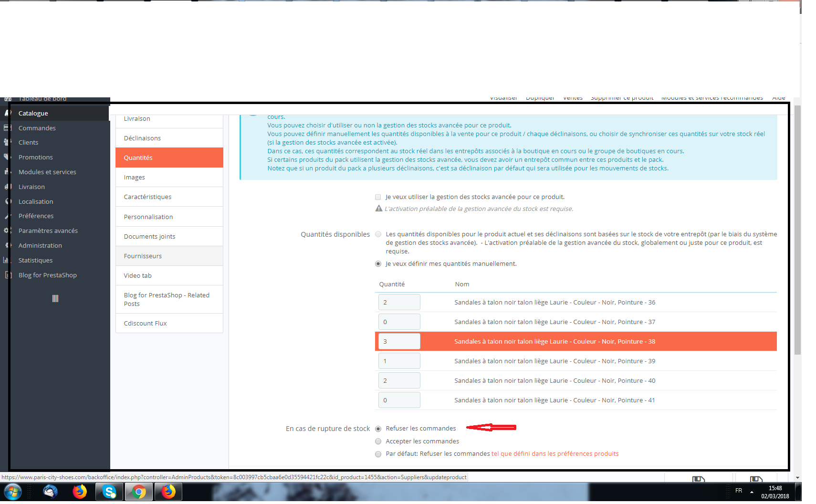Screen dimensions: 816x504
Task: Click the FR language indicator
Action: click(x=739, y=491)
